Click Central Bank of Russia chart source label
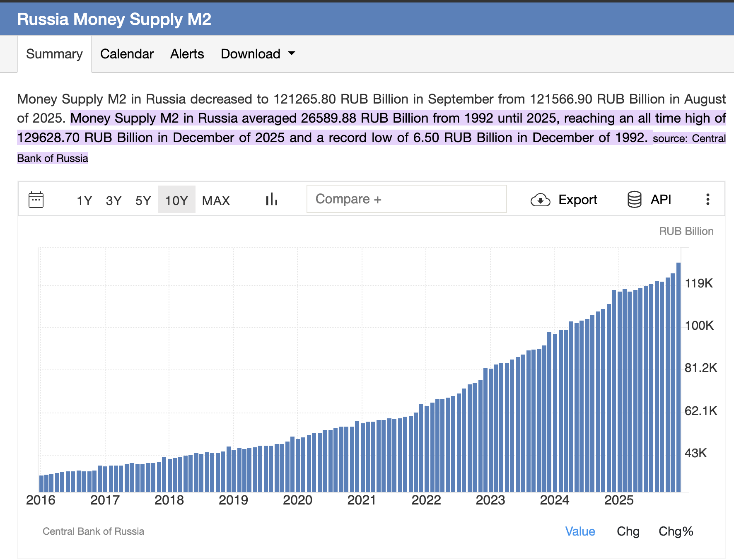This screenshot has height=560, width=734. [x=93, y=531]
